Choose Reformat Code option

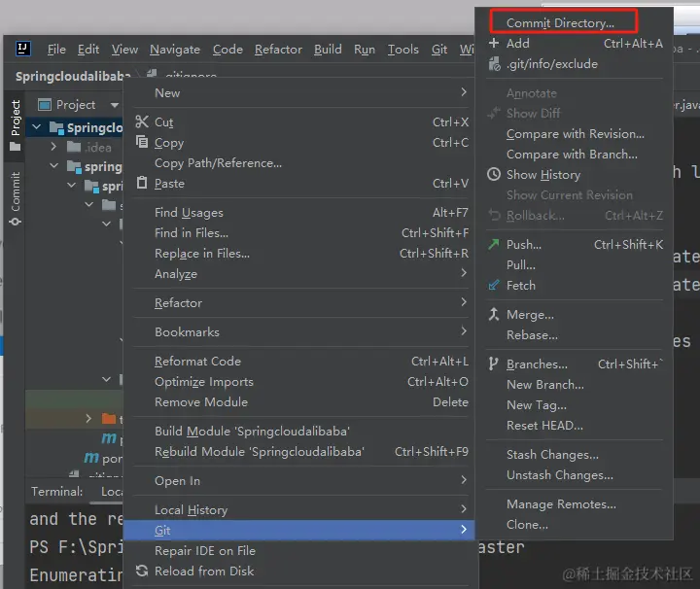pos(197,361)
